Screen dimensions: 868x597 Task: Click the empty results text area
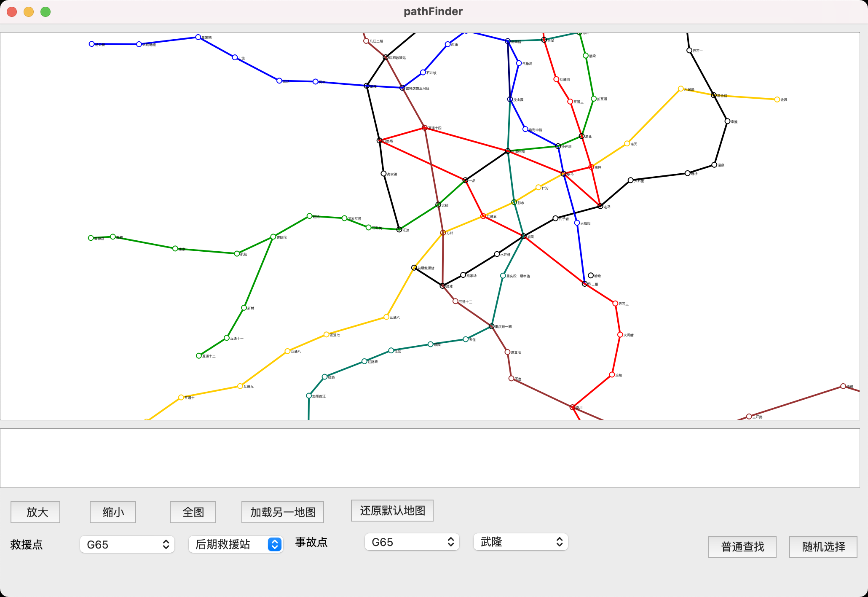click(x=430, y=458)
